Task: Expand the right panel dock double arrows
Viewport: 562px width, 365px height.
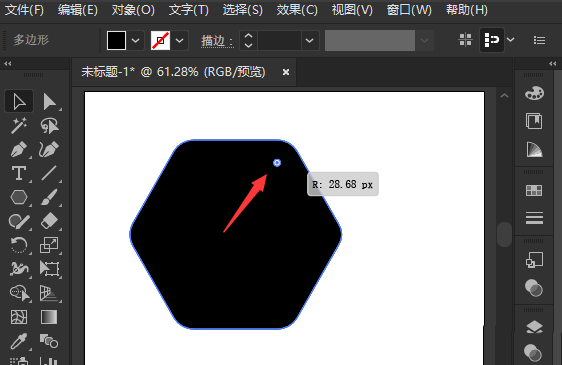Action: pyautogui.click(x=553, y=64)
